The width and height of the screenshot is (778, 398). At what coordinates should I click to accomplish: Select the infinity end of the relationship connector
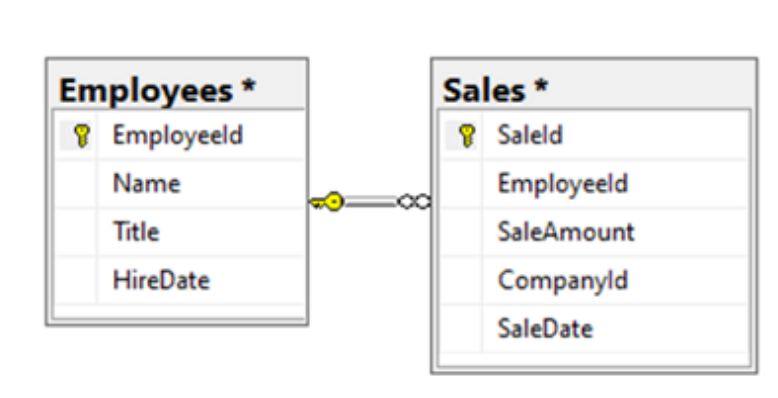[x=415, y=201]
